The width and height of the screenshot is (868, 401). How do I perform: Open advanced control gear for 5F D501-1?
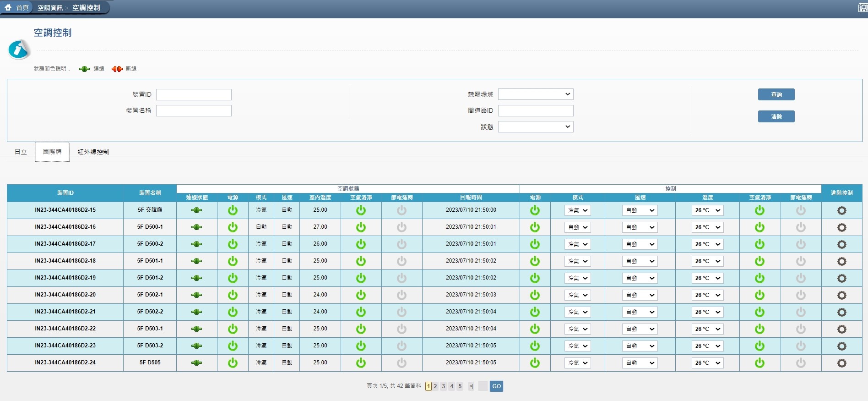click(x=841, y=261)
